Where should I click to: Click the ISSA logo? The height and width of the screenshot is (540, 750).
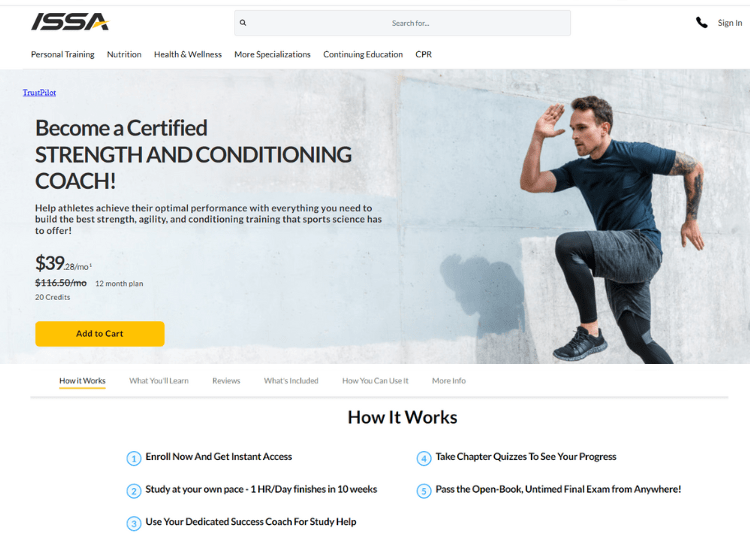(70, 22)
